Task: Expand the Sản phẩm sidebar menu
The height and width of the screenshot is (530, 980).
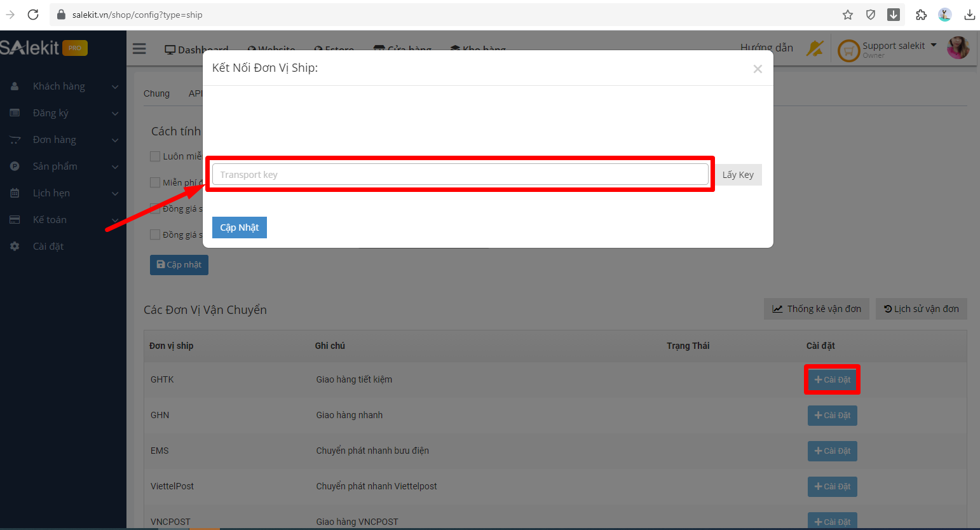Action: coord(115,166)
